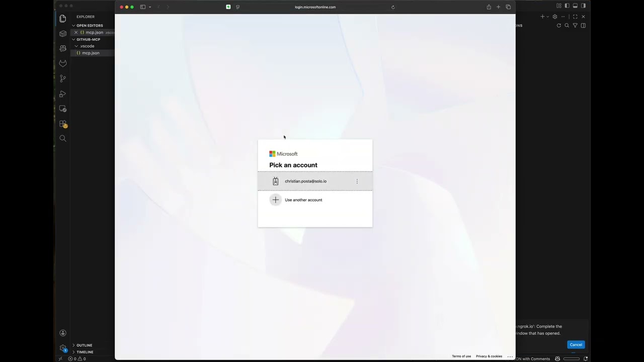
Task: Toggle bottom Panel in VS Code title bar
Action: click(x=575, y=6)
